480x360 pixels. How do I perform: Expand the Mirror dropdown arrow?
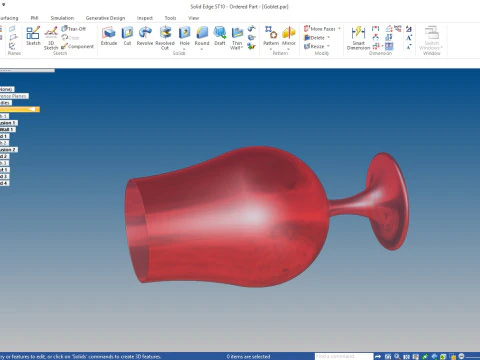(x=289, y=49)
